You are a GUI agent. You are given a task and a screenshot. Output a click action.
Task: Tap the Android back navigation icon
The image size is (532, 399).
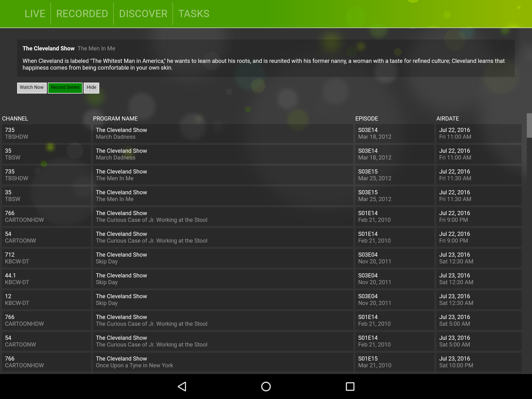point(182,386)
